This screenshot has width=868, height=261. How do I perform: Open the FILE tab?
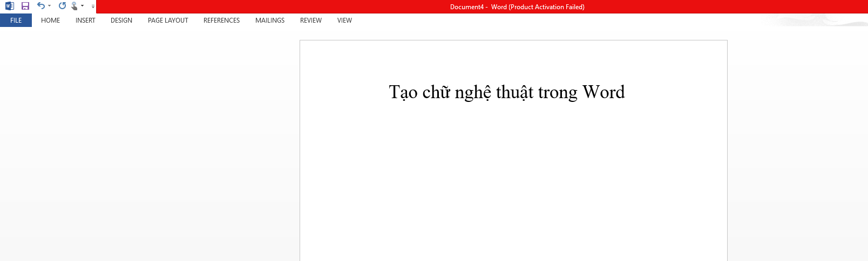click(16, 20)
